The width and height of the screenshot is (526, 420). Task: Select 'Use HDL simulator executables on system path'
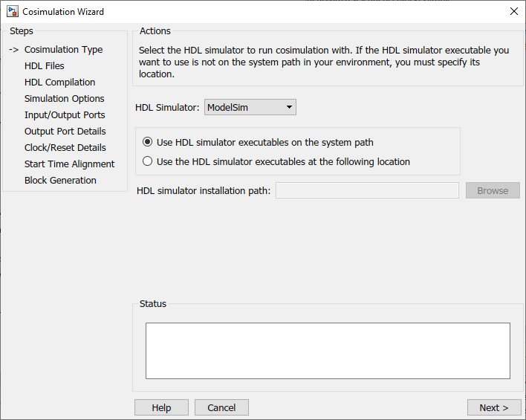pos(148,142)
